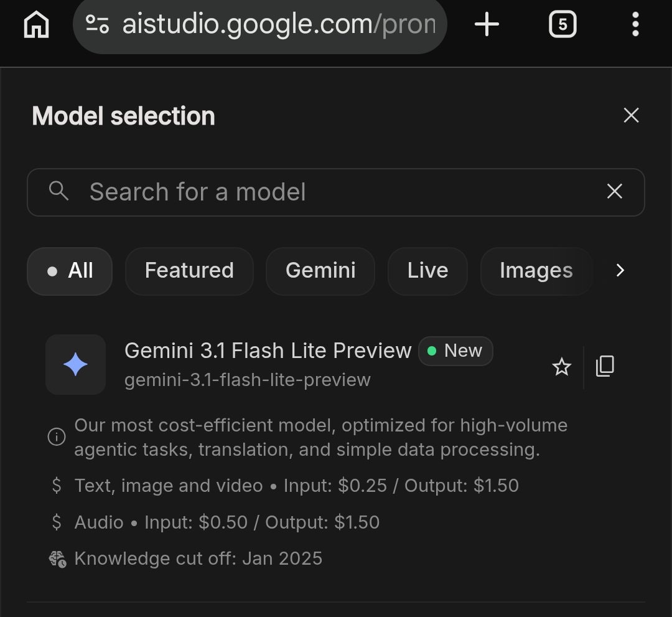Click the New badge on the preview model
Screen dimensions: 672x617
(455, 351)
